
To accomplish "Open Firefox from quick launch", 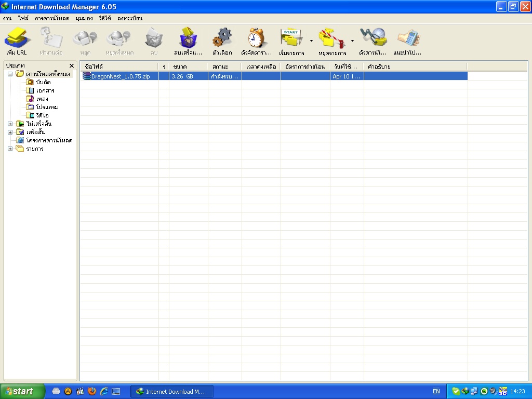I will (x=92, y=392).
